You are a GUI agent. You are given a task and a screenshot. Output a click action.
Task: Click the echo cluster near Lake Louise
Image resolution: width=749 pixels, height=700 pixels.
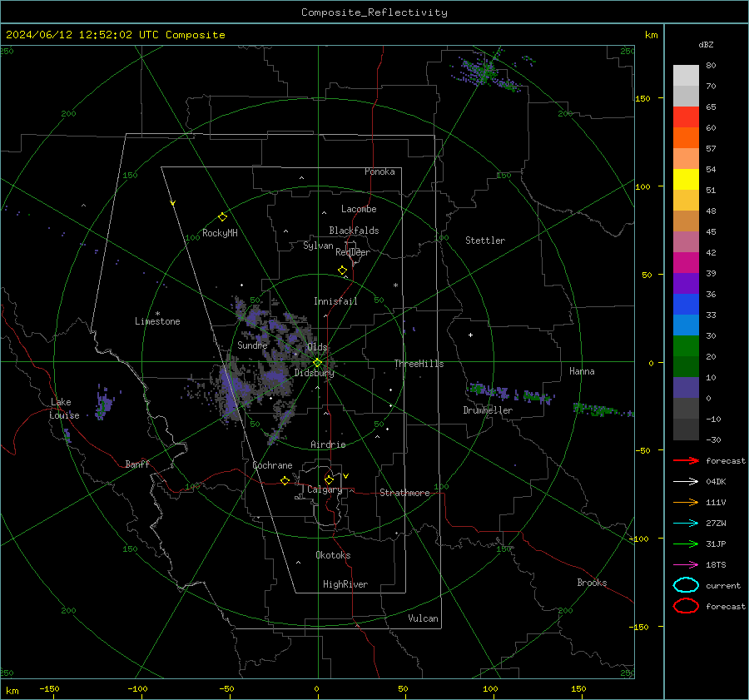pyautogui.click(x=104, y=404)
